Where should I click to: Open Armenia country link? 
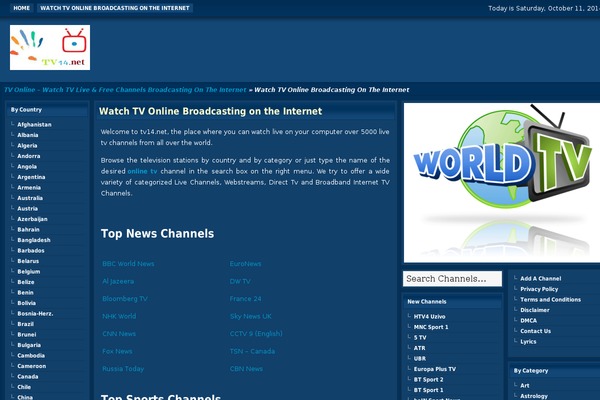coord(29,188)
